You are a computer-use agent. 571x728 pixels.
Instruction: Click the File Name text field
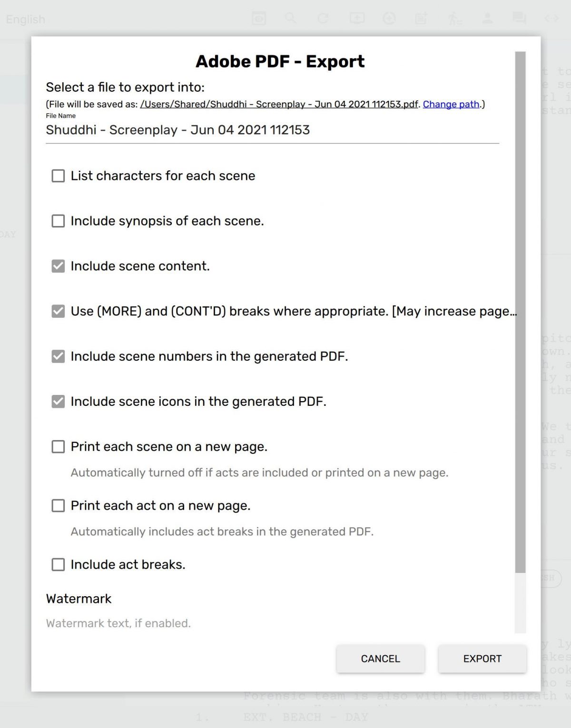(272, 130)
